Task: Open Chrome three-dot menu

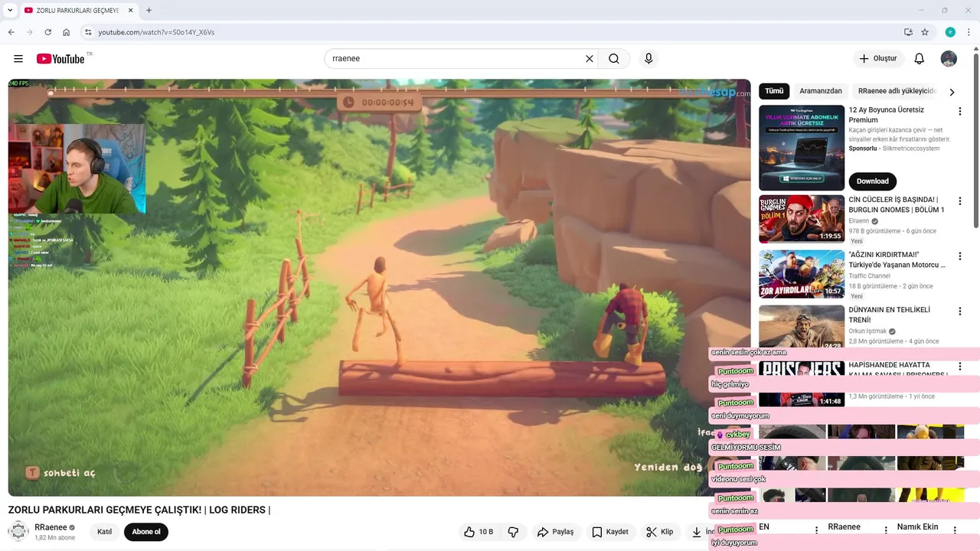Action: pyautogui.click(x=968, y=32)
